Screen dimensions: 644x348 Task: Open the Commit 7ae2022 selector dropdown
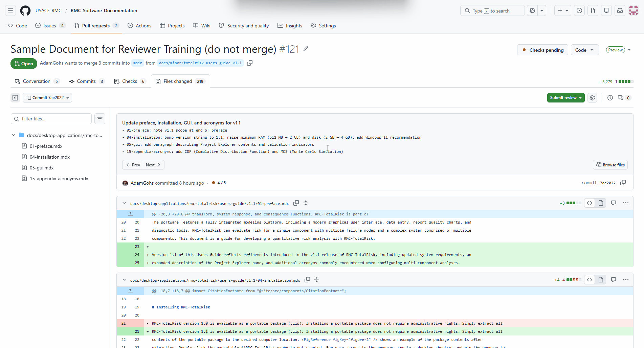point(47,98)
